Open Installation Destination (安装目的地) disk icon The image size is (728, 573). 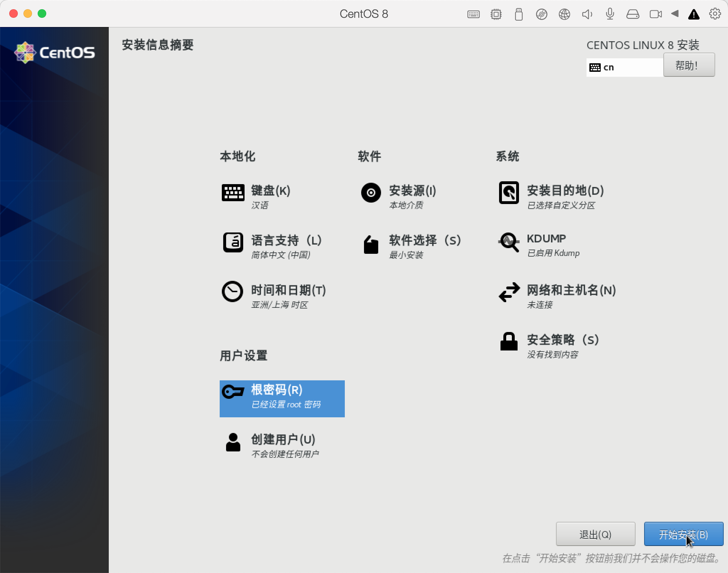pos(509,193)
